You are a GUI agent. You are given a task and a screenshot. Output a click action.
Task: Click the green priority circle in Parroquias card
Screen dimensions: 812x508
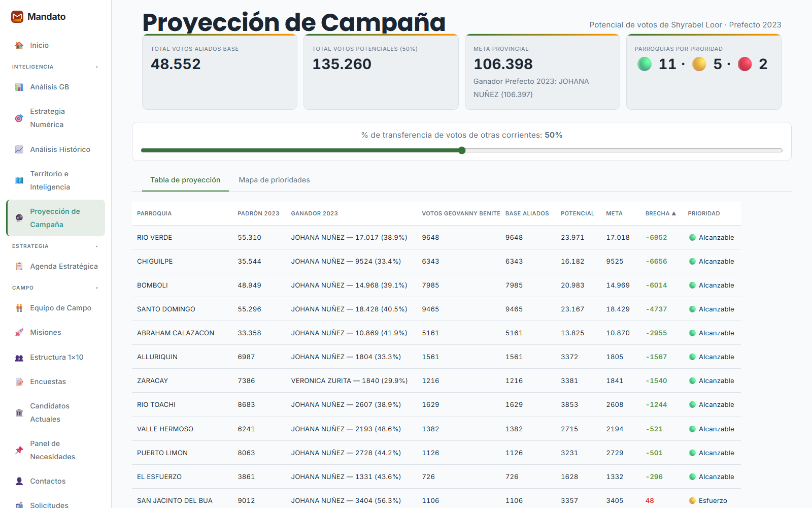click(x=645, y=64)
